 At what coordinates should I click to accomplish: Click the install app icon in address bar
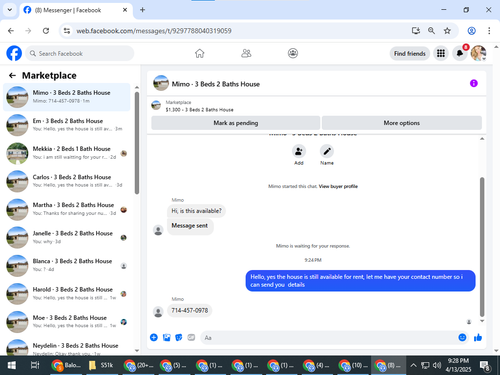click(416, 31)
